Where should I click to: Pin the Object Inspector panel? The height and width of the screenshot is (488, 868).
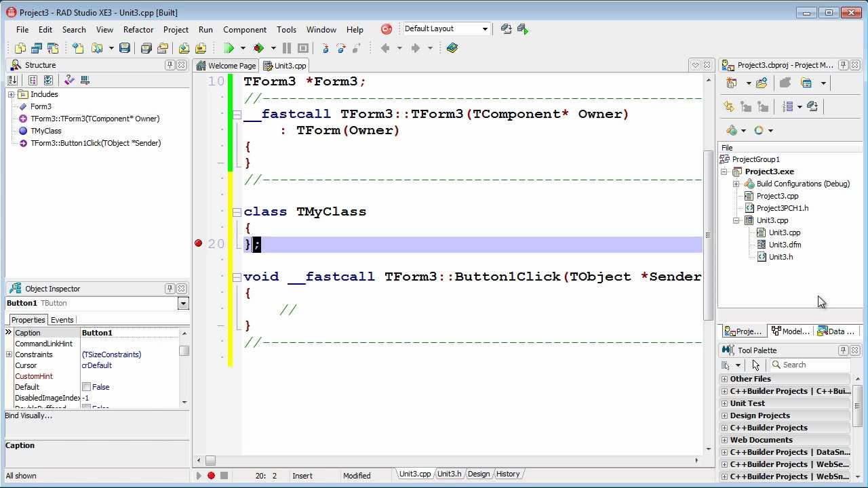pyautogui.click(x=170, y=289)
